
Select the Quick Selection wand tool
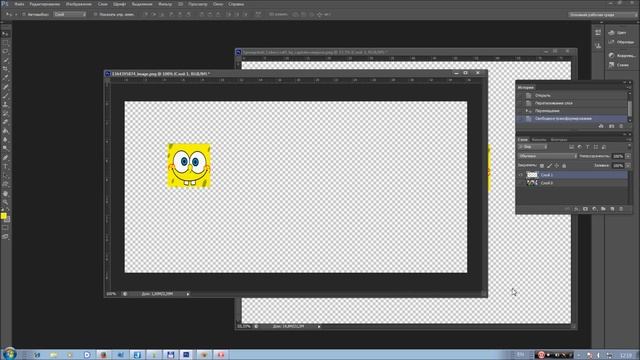5,60
